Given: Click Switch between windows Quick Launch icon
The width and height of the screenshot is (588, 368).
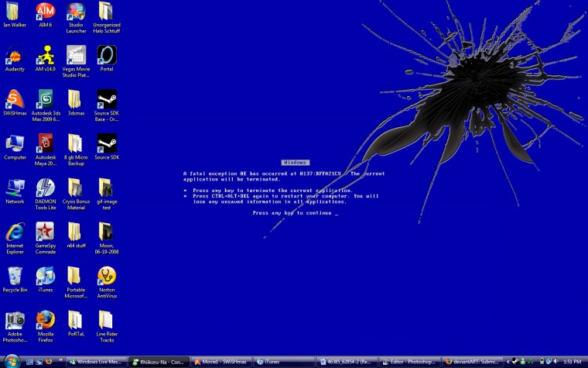Looking at the screenshot, I should pyautogui.click(x=39, y=362).
